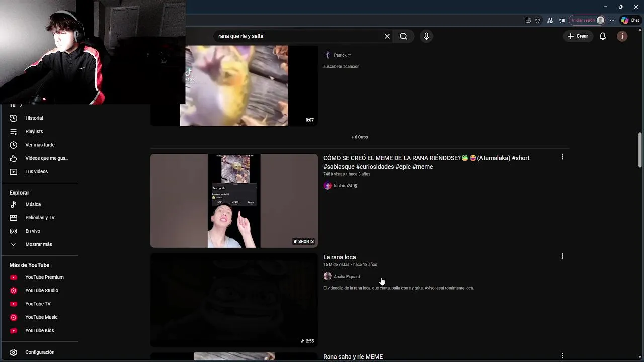Open the Edge media control music icon
The width and height of the screenshot is (644, 362).
550,20
